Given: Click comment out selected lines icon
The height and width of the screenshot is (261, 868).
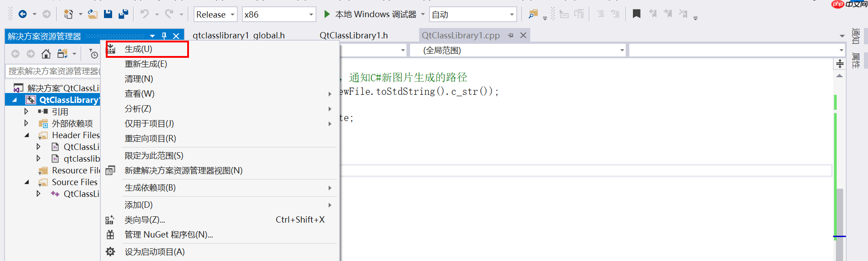Looking at the screenshot, I should 600,14.
